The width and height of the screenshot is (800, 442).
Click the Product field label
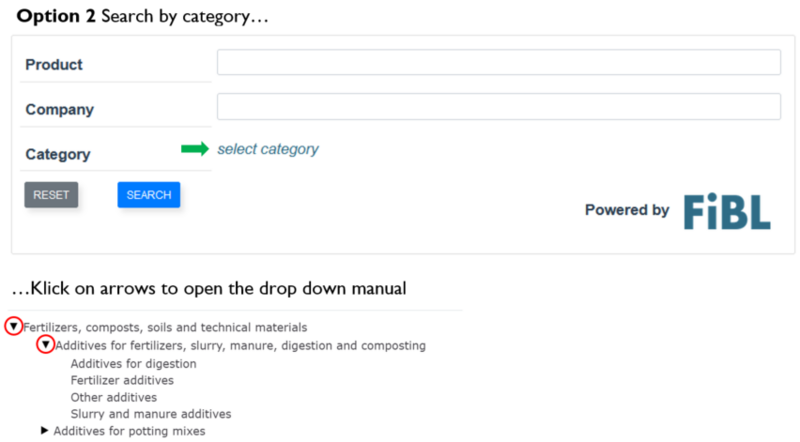(54, 65)
